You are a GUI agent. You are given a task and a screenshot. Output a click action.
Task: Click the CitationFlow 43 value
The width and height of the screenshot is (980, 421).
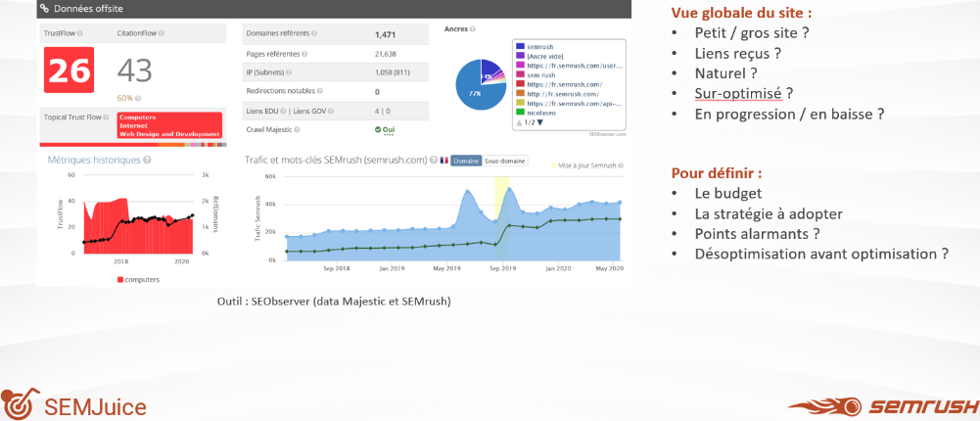click(x=134, y=71)
